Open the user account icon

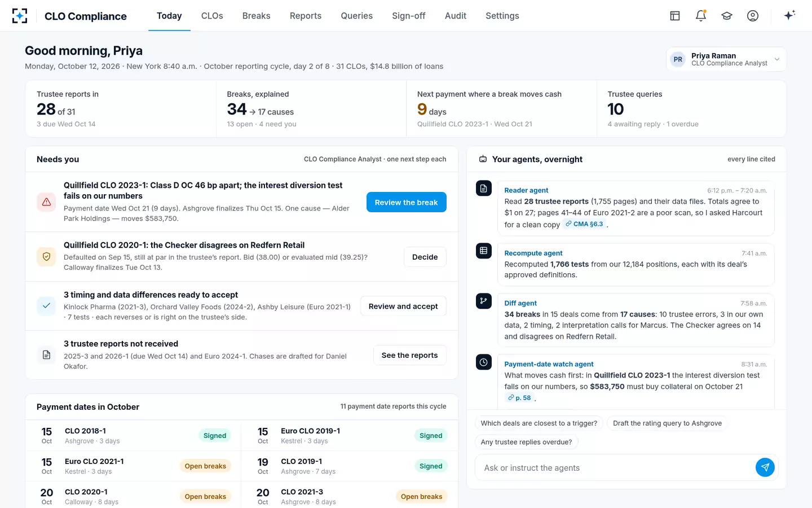753,16
